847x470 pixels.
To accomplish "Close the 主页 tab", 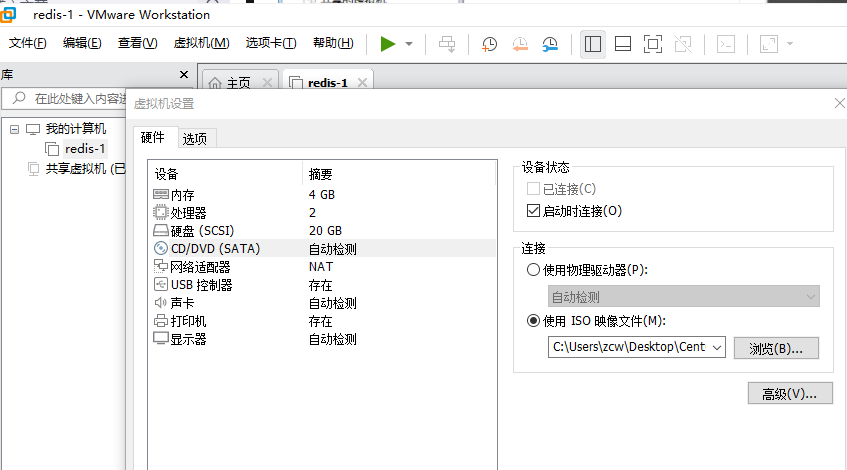I will pyautogui.click(x=267, y=83).
